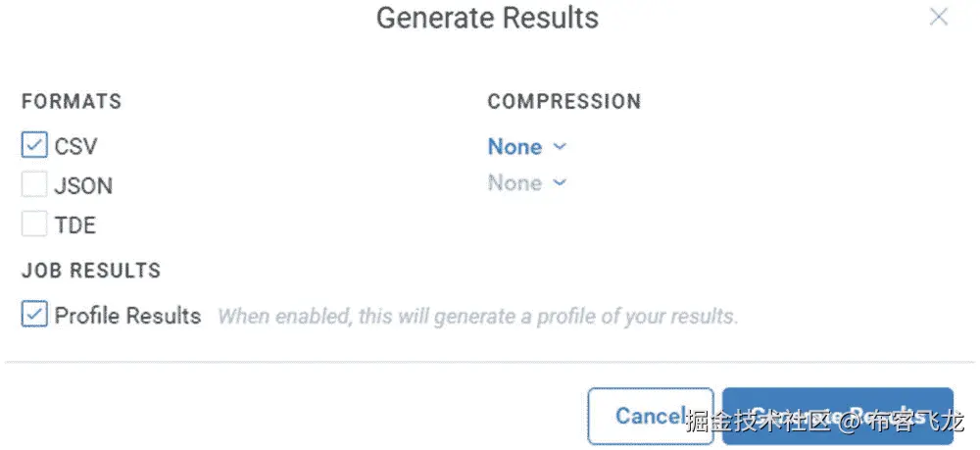Screen dimensions: 980x450
Task: Enable the JSON format checkbox
Action: pyautogui.click(x=33, y=185)
